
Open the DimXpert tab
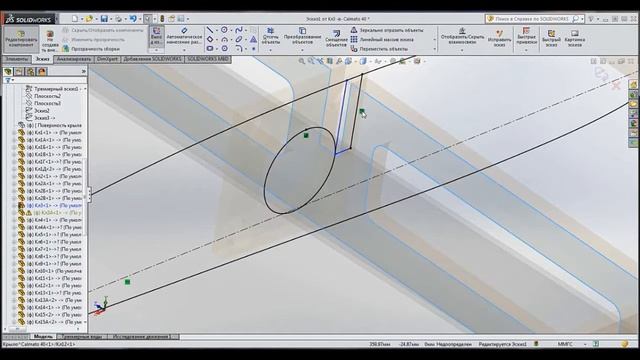click(108, 59)
